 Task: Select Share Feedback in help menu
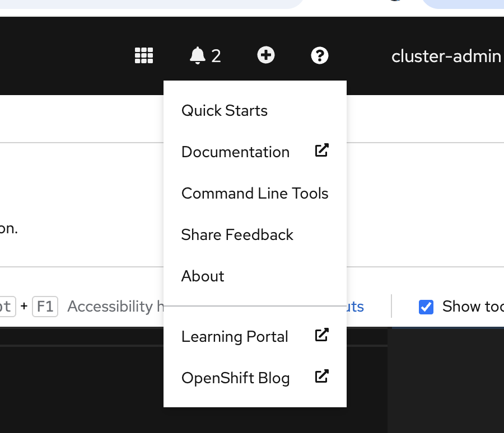[x=237, y=235]
